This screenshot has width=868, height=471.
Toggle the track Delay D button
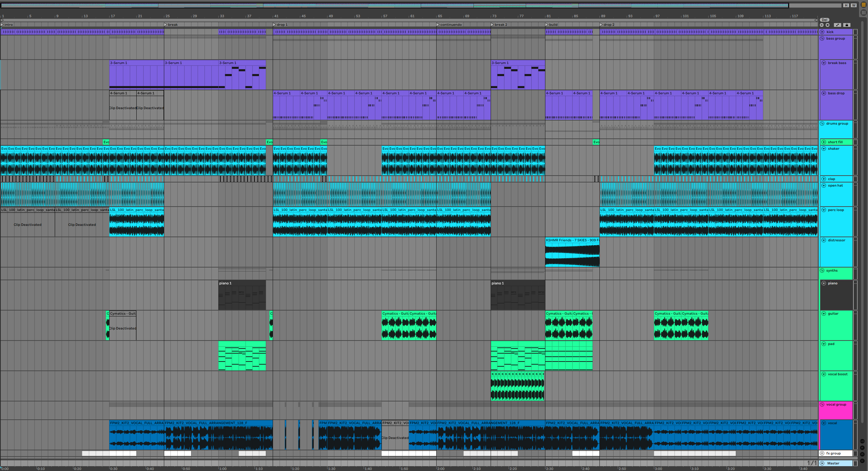tap(862, 461)
